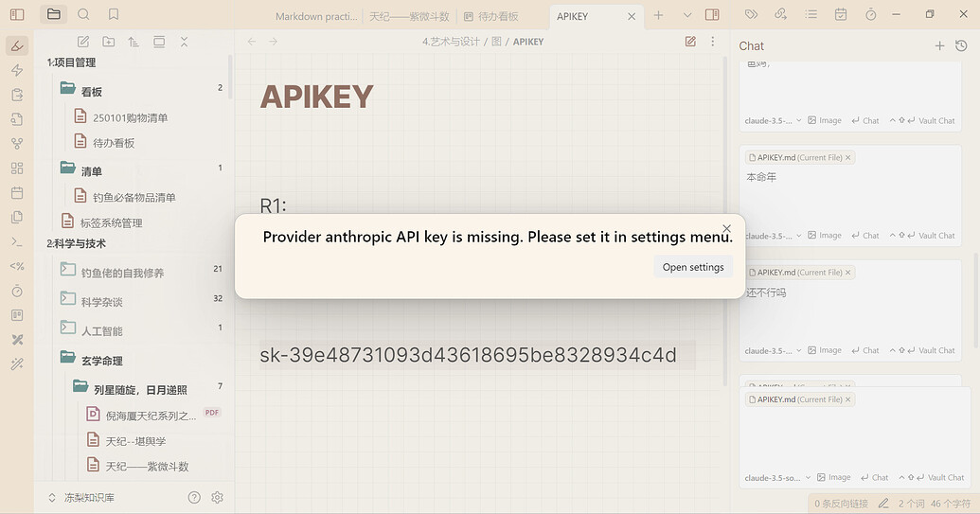
Task: Toggle editing mode for the APIKEY note
Action: coord(690,42)
